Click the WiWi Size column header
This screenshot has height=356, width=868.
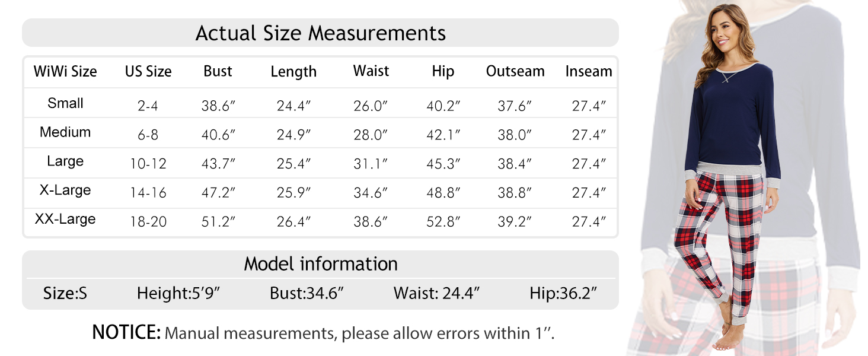pos(65,72)
